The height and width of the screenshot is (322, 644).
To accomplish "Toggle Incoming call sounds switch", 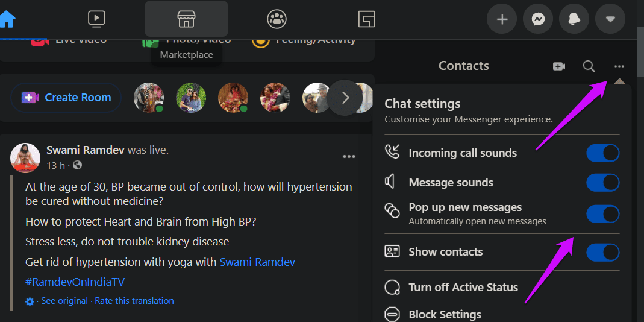I will 602,153.
